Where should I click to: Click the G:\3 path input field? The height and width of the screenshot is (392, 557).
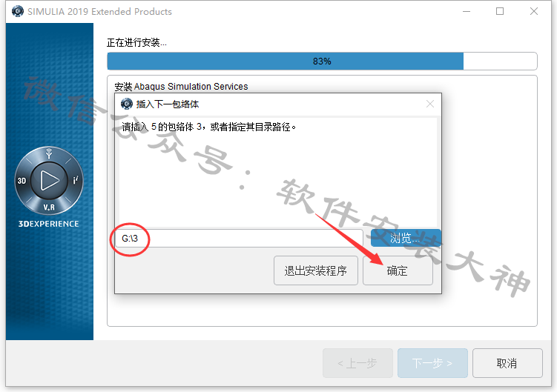pyautogui.click(x=239, y=239)
